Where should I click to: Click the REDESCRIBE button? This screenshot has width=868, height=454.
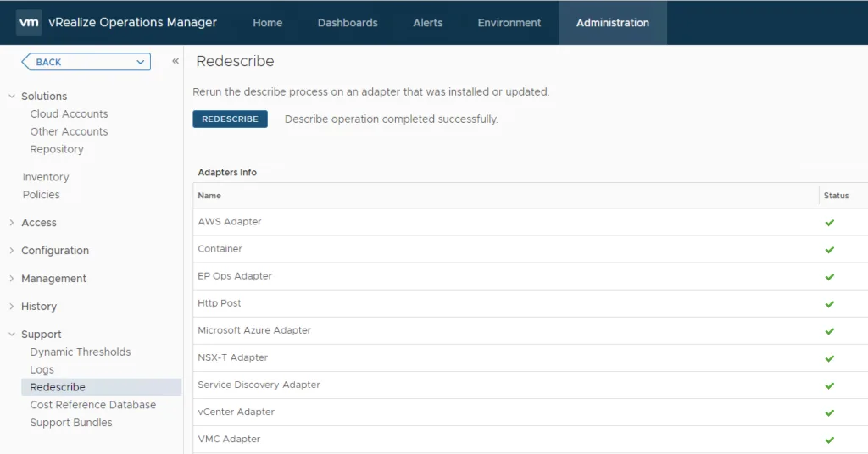pyautogui.click(x=231, y=119)
